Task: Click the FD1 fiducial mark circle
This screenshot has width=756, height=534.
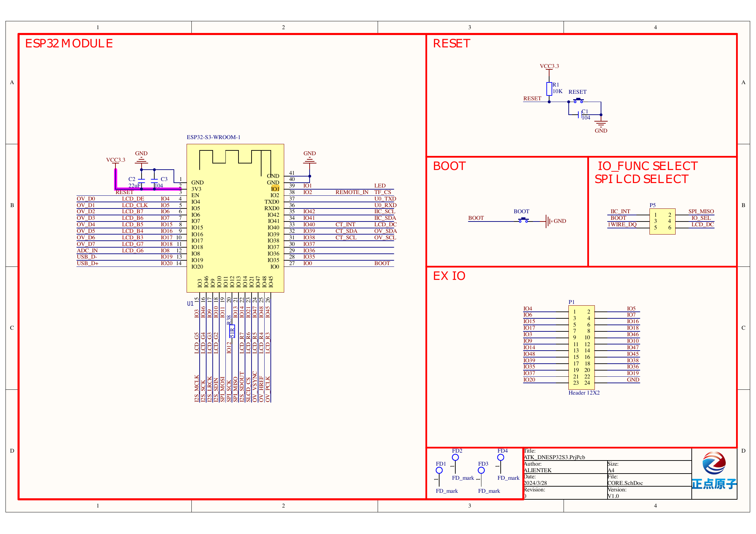Action: 439,470
